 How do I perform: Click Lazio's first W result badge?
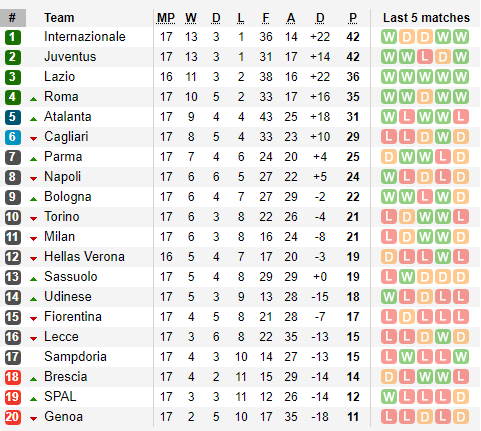pyautogui.click(x=389, y=77)
